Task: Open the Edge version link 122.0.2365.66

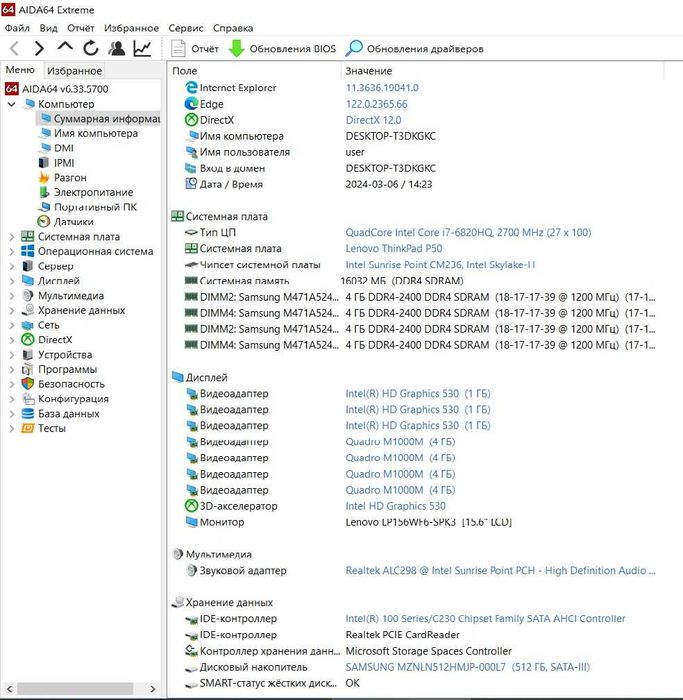Action: click(376, 104)
